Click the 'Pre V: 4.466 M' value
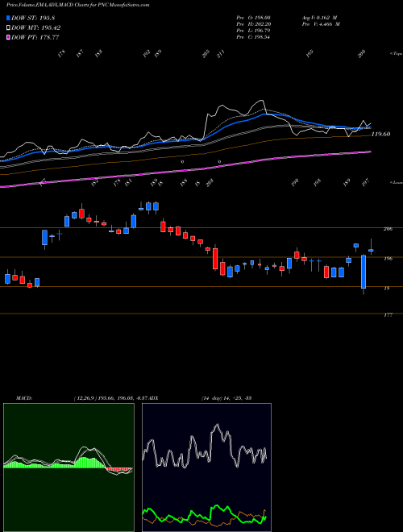Viewport: 403px width, 532px height. pyautogui.click(x=320, y=24)
